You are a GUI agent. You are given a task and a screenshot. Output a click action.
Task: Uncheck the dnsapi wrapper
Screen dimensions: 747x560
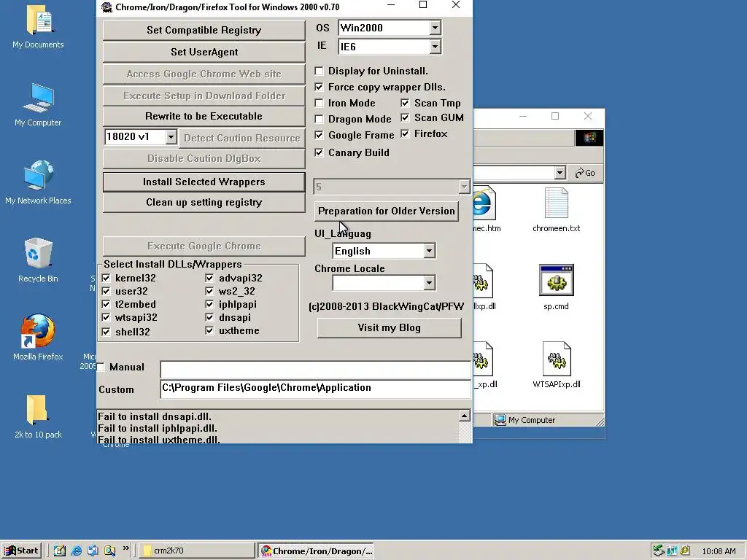209,317
